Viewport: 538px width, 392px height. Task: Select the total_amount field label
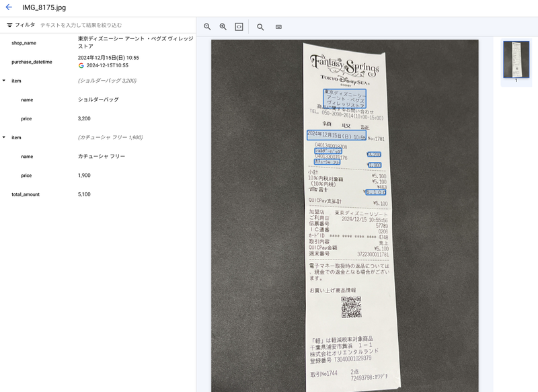[26, 194]
